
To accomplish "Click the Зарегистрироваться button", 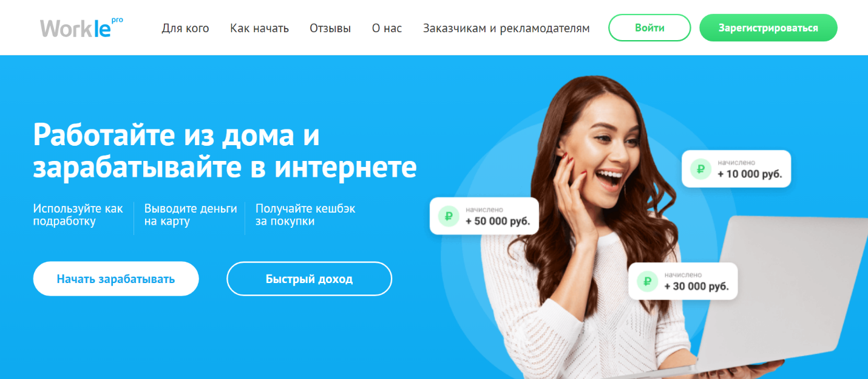I will click(x=768, y=28).
